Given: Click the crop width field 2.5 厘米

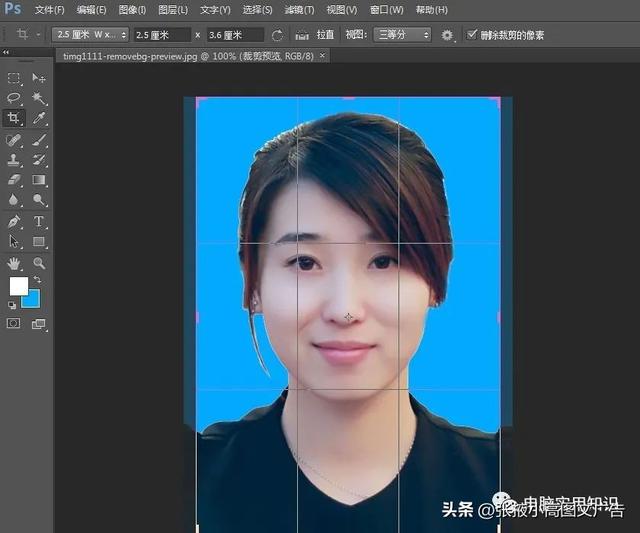Looking at the screenshot, I should pos(162,35).
